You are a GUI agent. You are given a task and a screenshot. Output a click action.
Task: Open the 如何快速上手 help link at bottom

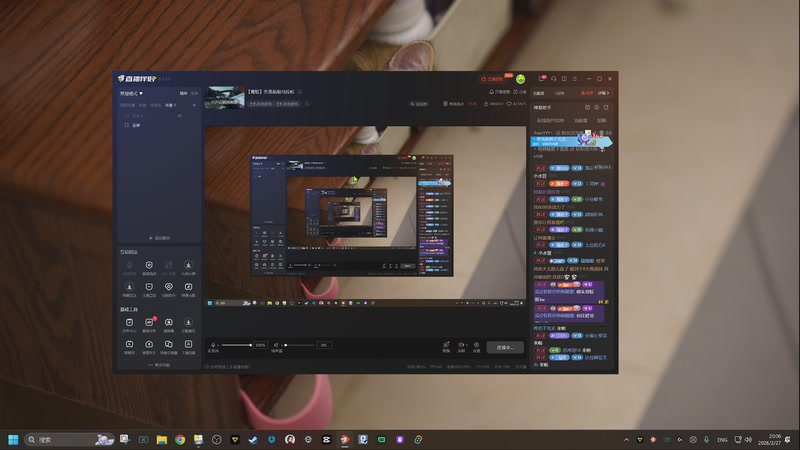[x=228, y=366]
